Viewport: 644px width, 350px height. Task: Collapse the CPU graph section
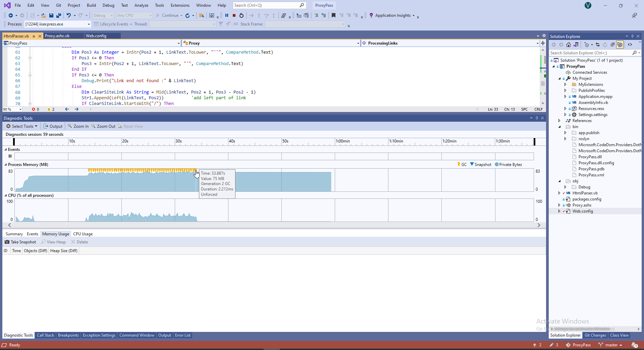6,195
